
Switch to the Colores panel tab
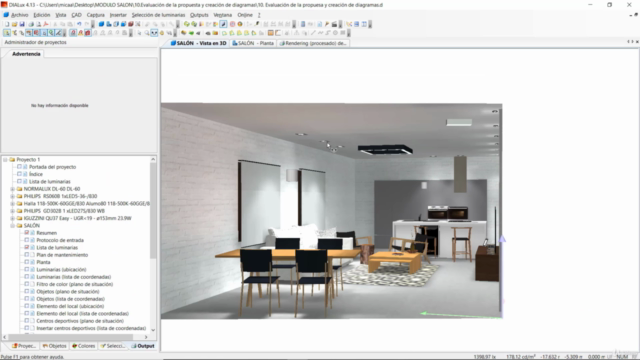(84, 346)
